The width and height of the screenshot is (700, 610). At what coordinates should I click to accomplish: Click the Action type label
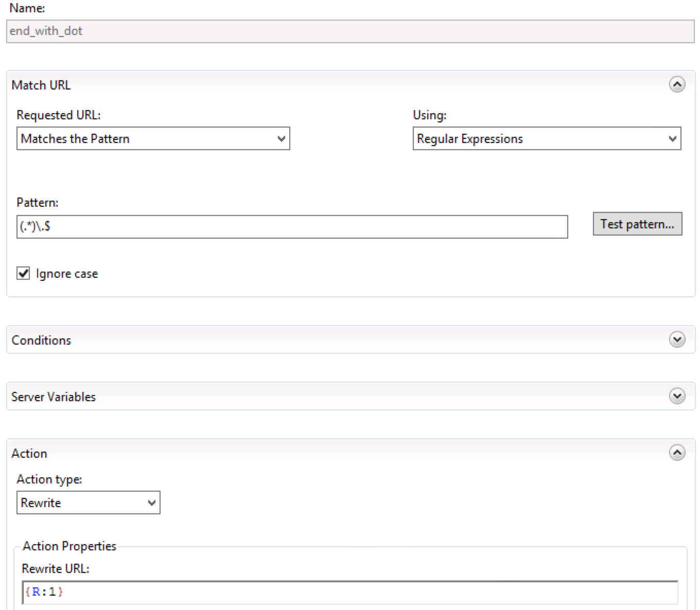pos(49,479)
